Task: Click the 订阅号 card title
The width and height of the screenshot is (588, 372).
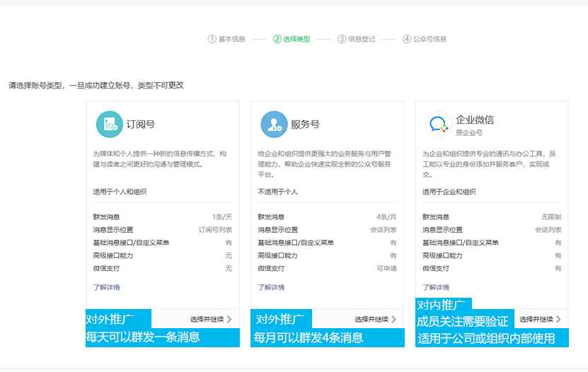Action: [x=141, y=124]
